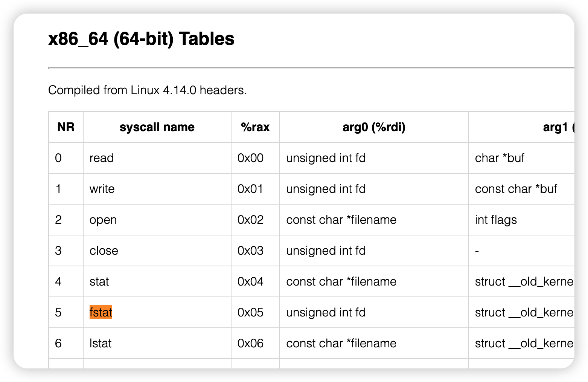This screenshot has height=382, width=588.
Task: Select the close syscall name
Action: point(104,251)
